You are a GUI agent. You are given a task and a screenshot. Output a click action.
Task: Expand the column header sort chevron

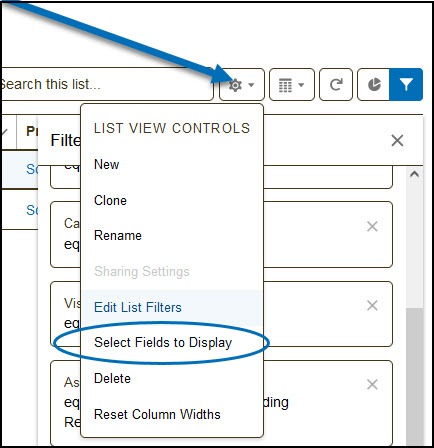pos(4,132)
